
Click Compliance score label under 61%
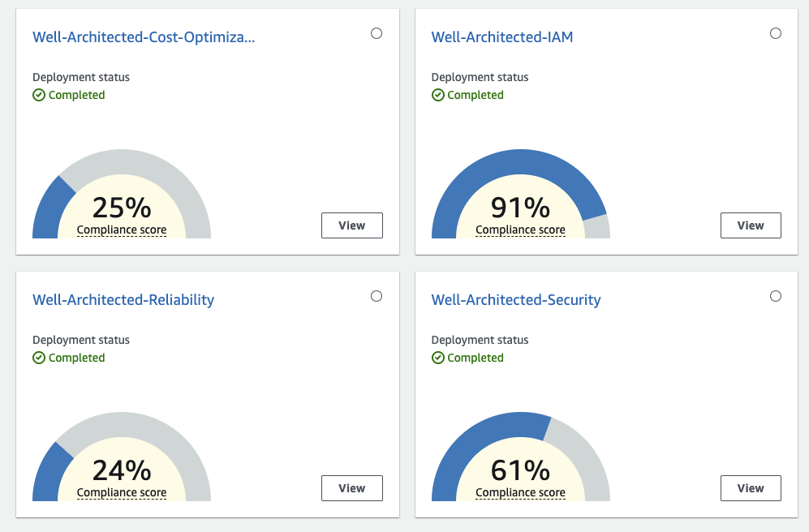click(x=520, y=492)
